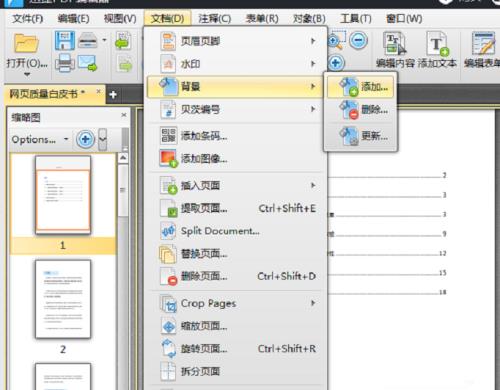Select the 添加文本 tool

pyautogui.click(x=437, y=49)
